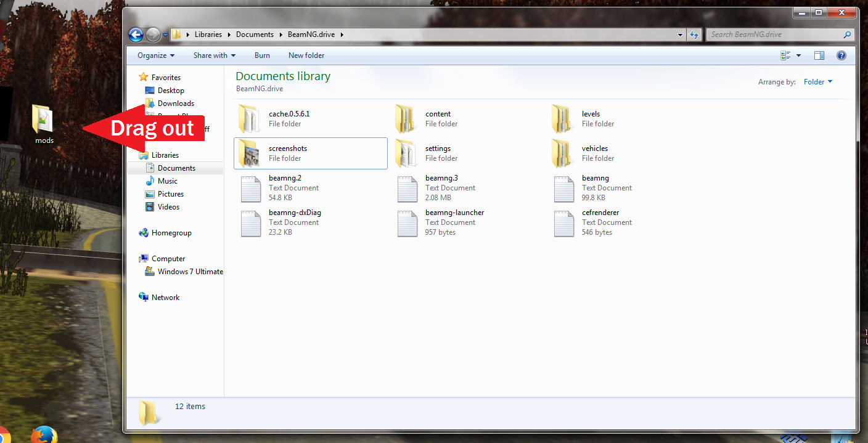Click the "546 bytes" size text
Screen dimensions: 868x443
(597, 232)
